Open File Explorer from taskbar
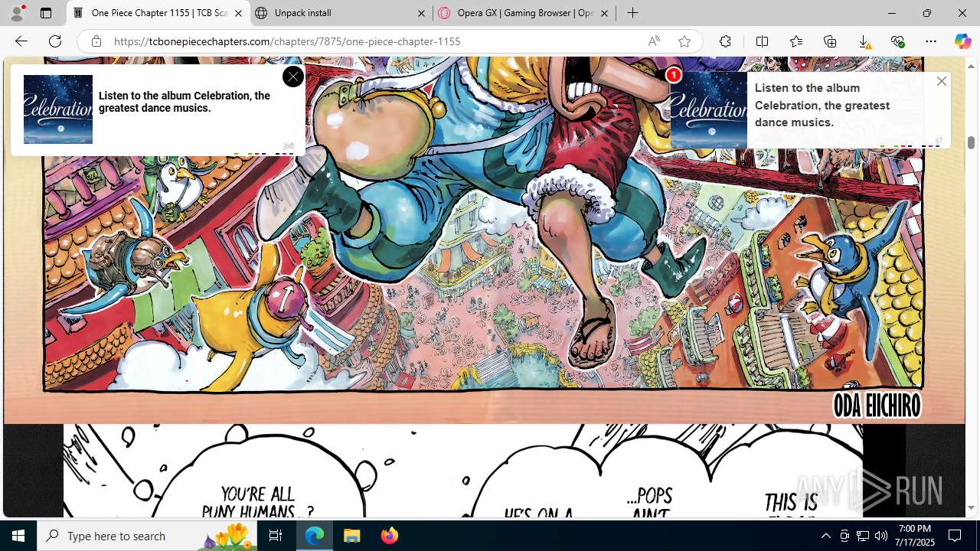The width and height of the screenshot is (980, 551). 351,536
